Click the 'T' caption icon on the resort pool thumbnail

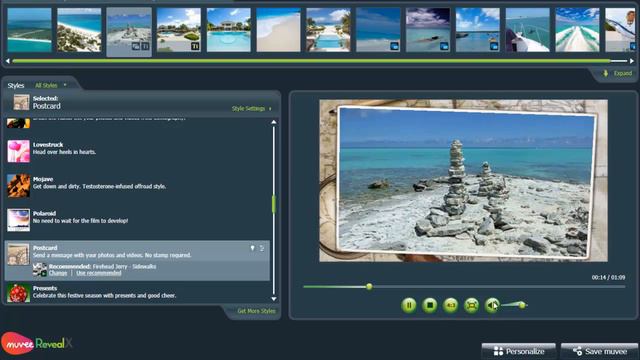(195, 47)
